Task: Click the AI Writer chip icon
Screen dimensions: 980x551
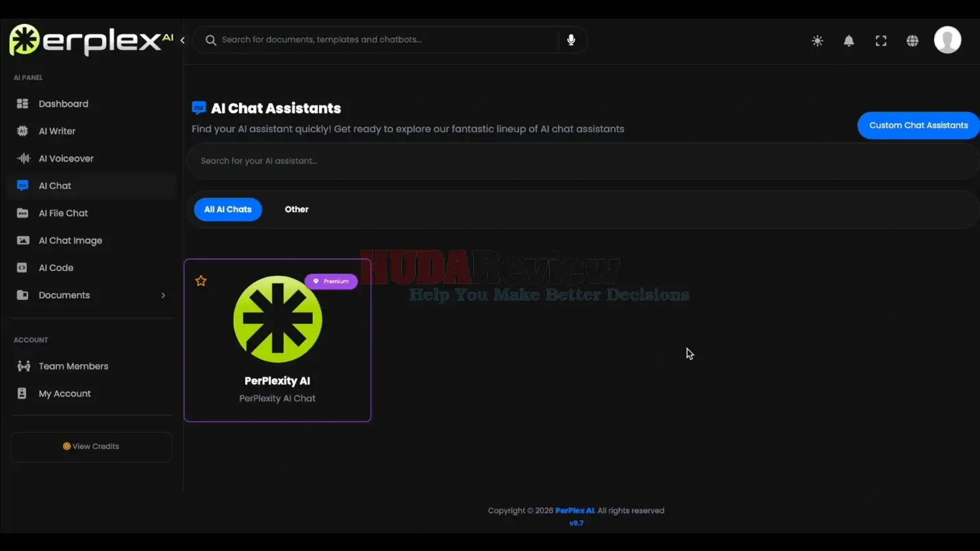Action: 23,131
